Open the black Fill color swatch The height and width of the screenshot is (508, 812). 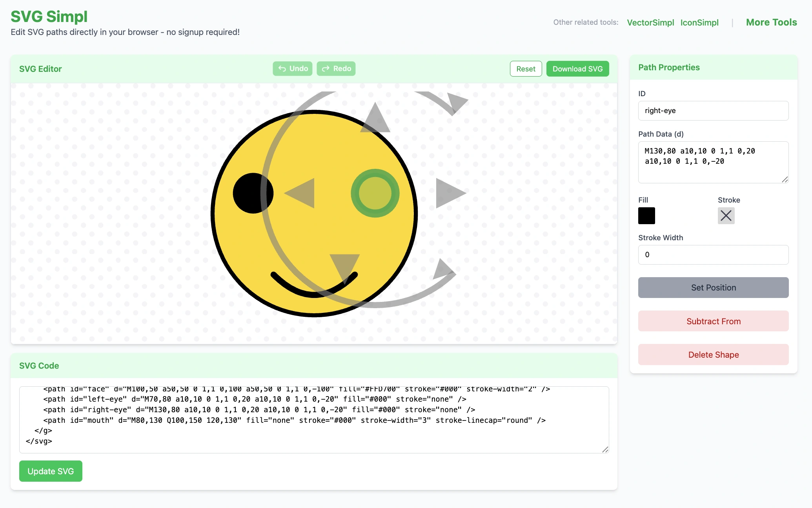(646, 216)
